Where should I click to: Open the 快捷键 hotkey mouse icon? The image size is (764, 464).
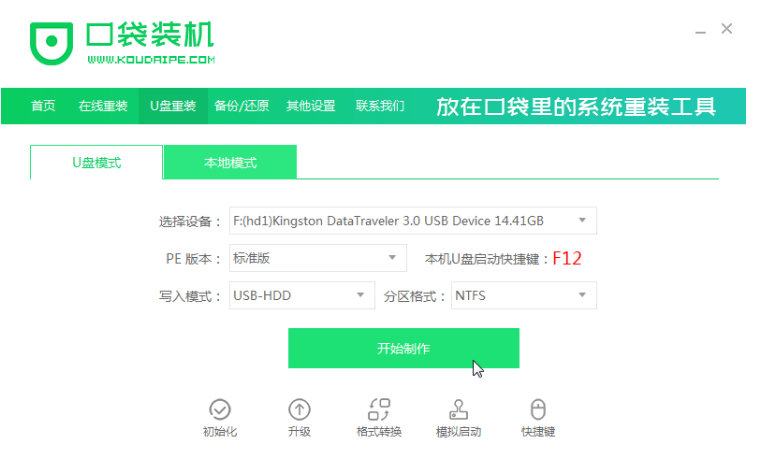(538, 409)
